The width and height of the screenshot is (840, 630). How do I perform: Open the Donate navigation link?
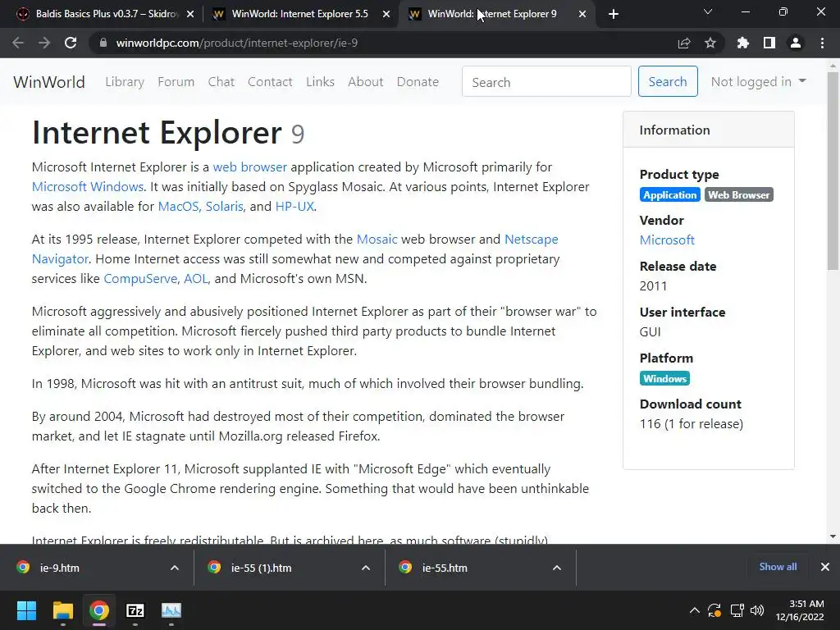click(x=418, y=82)
